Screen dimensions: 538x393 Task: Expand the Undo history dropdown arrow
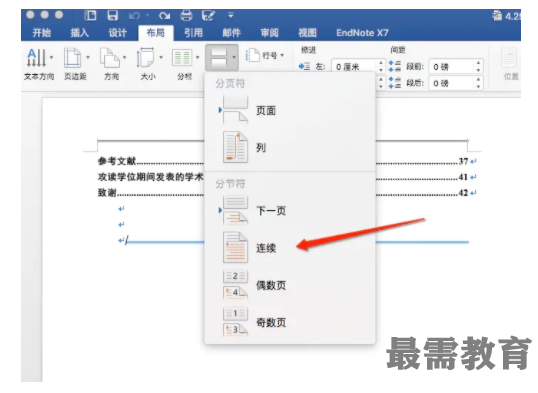point(148,15)
